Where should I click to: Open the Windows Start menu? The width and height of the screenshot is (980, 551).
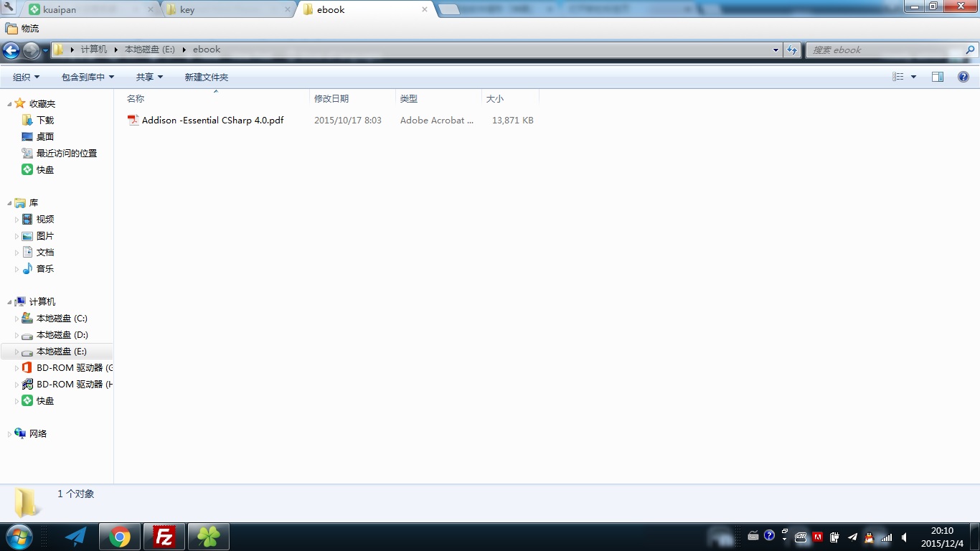[18, 536]
